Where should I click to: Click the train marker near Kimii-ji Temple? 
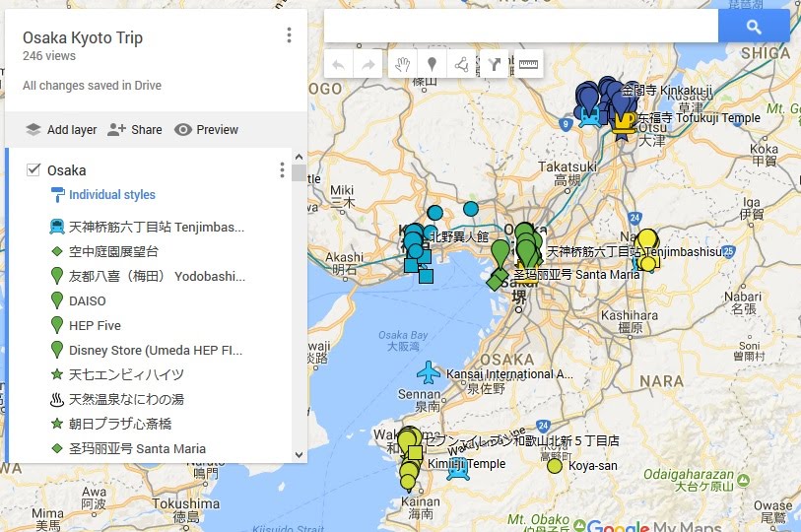click(x=458, y=470)
